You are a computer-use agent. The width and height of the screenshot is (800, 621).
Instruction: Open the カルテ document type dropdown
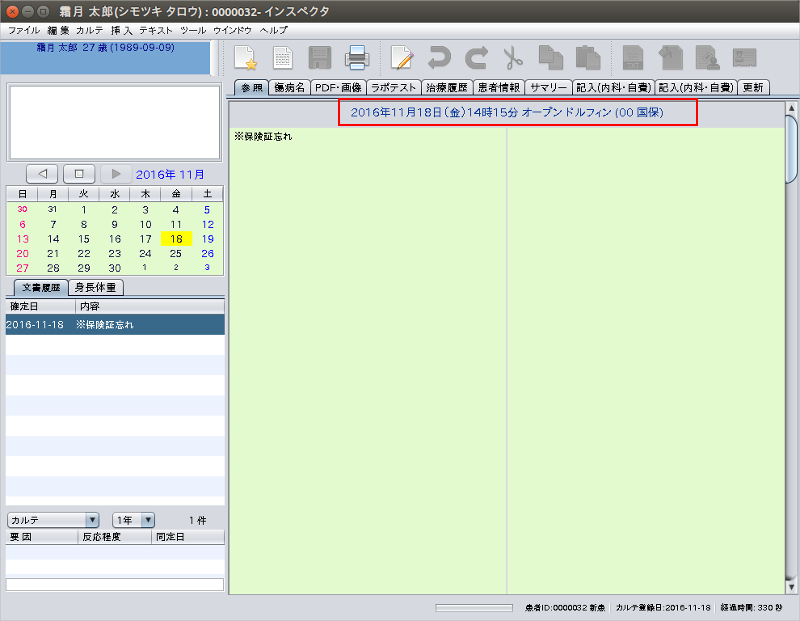[x=53, y=520]
